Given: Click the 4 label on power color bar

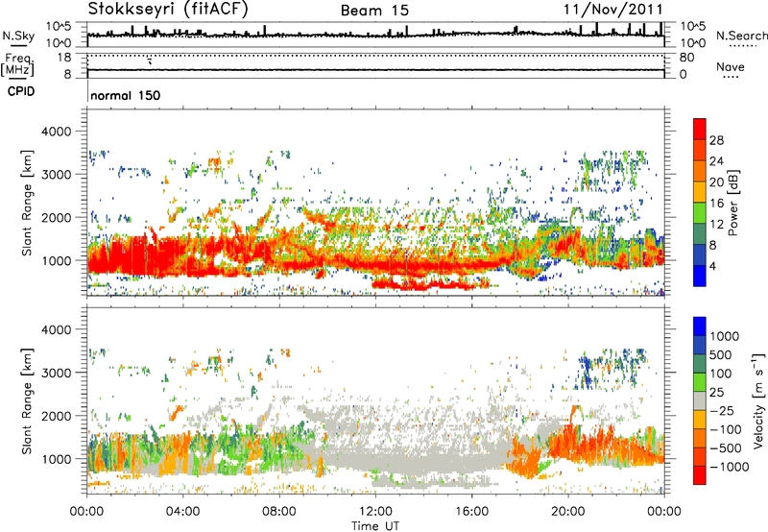Looking at the screenshot, I should (712, 267).
